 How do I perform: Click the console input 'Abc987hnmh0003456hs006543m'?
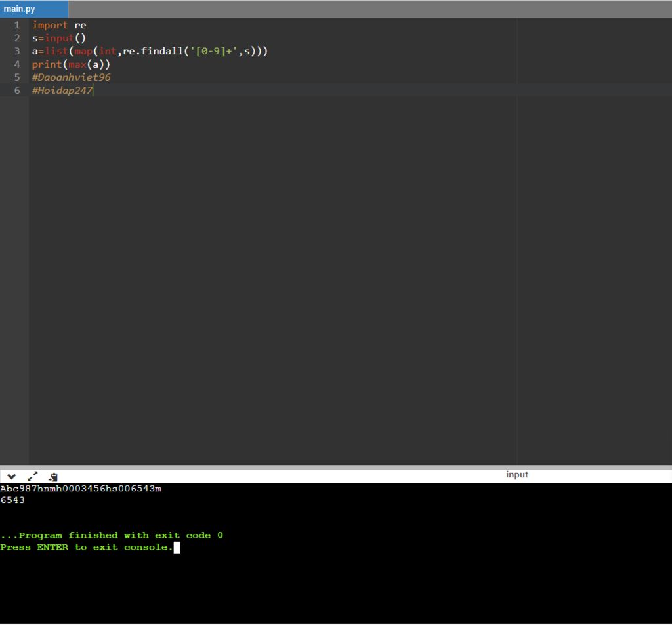(x=81, y=489)
